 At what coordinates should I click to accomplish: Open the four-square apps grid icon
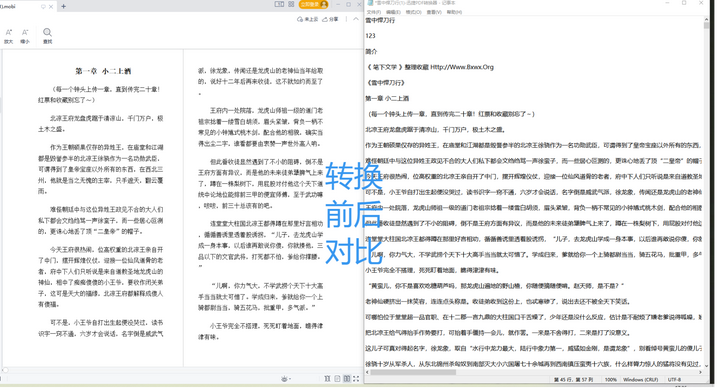291,4
